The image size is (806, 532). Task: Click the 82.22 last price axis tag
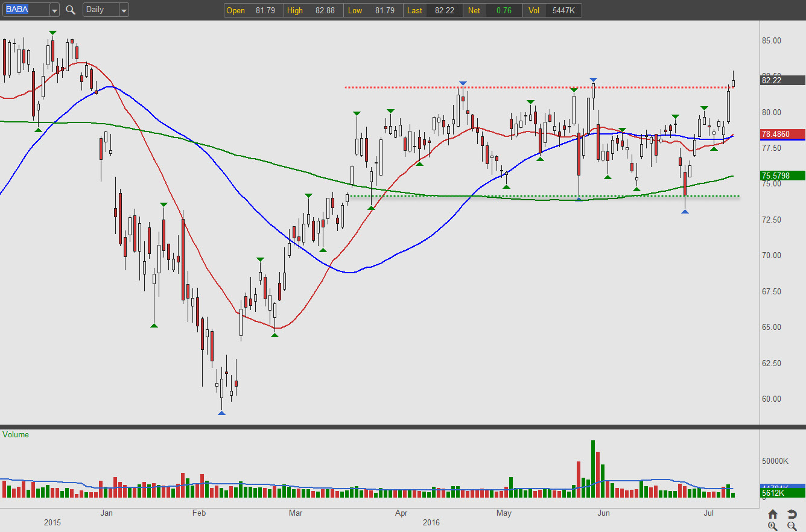tap(782, 80)
